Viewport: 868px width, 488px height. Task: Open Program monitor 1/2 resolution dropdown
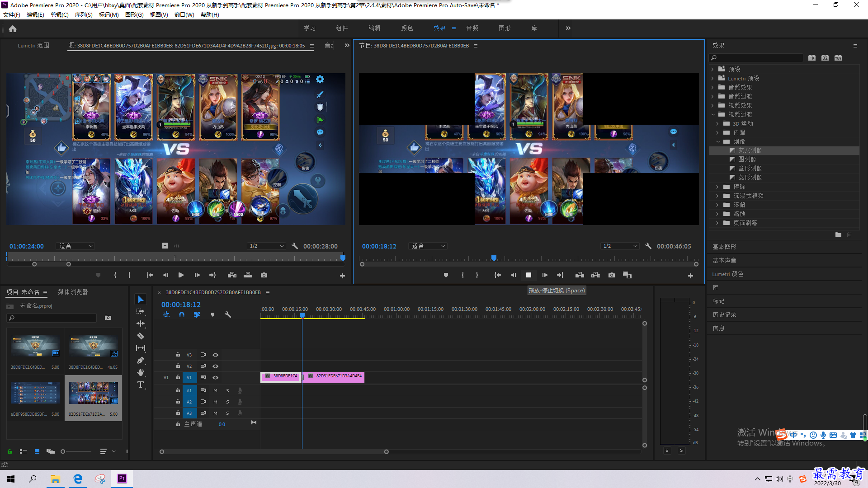620,246
